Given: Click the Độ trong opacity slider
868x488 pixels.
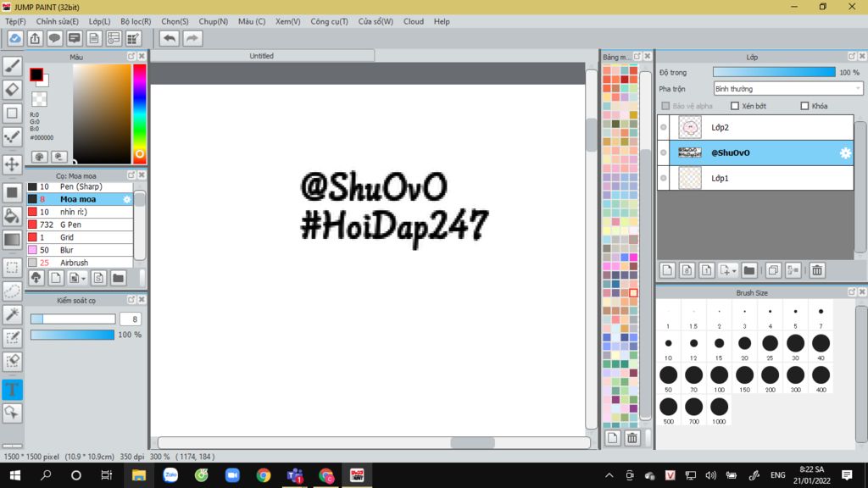Looking at the screenshot, I should [774, 72].
